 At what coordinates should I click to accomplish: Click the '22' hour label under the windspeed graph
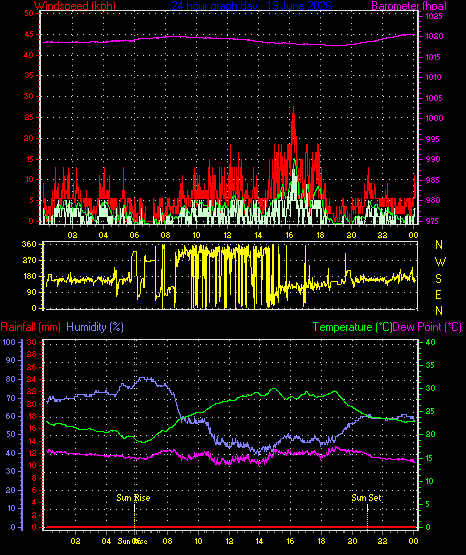[382, 235]
